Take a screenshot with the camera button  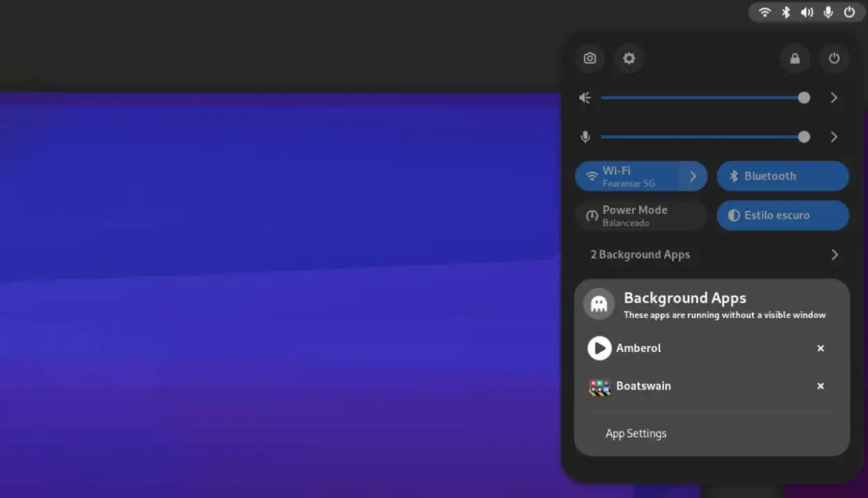(x=590, y=58)
